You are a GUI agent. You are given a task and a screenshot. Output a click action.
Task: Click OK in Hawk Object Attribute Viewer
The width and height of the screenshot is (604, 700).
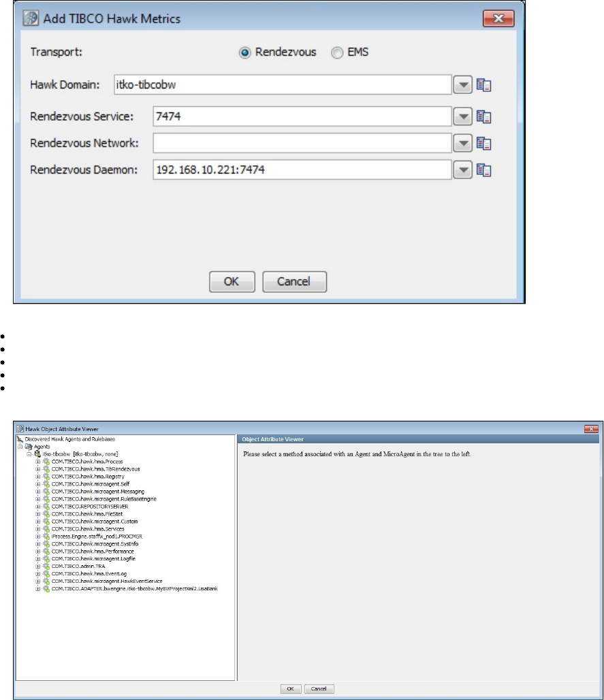point(291,689)
